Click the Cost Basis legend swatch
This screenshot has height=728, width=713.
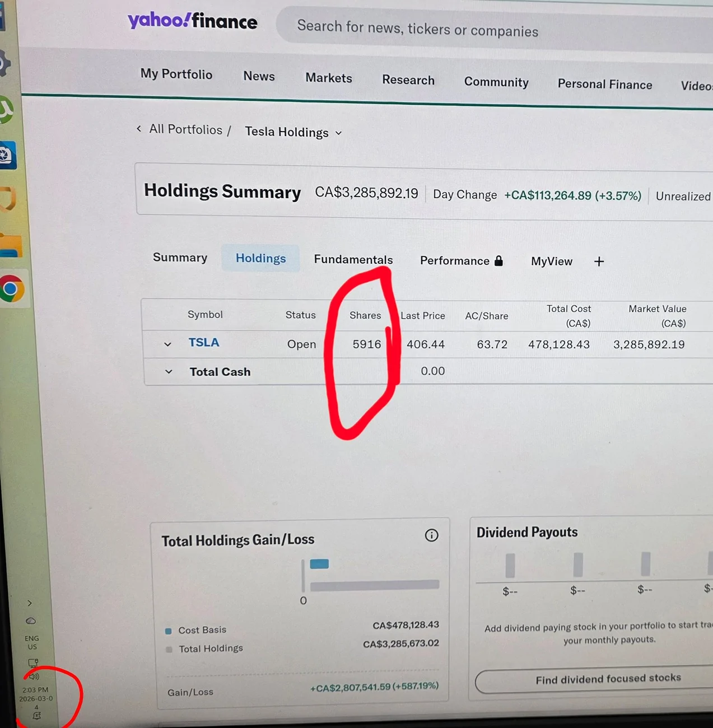coord(168,631)
